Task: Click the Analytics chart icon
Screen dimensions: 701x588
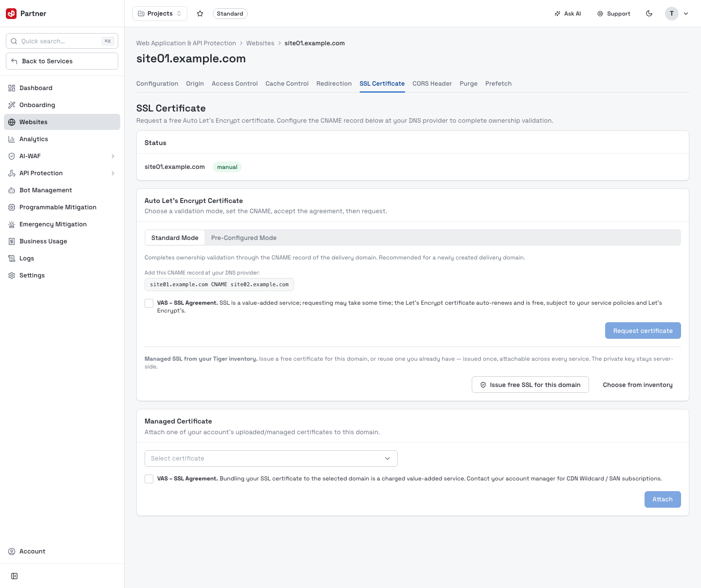Action: 12,139
